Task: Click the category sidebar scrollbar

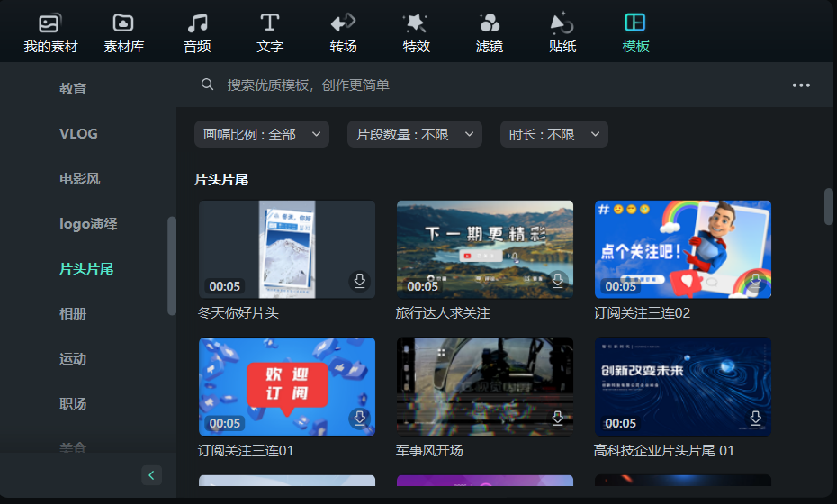Action: [171, 265]
